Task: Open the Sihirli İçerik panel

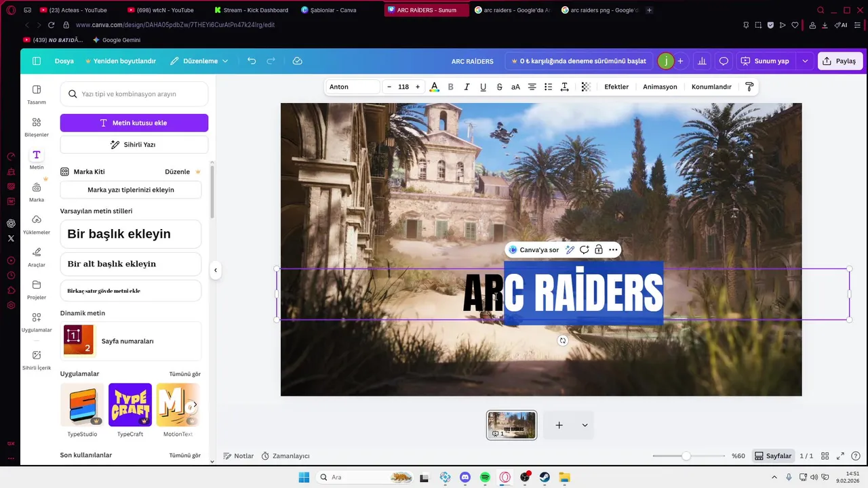Action: pos(37,360)
